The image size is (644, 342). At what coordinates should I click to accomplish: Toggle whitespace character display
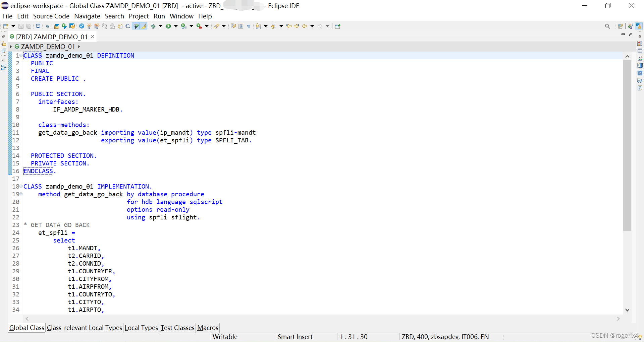coord(249,26)
